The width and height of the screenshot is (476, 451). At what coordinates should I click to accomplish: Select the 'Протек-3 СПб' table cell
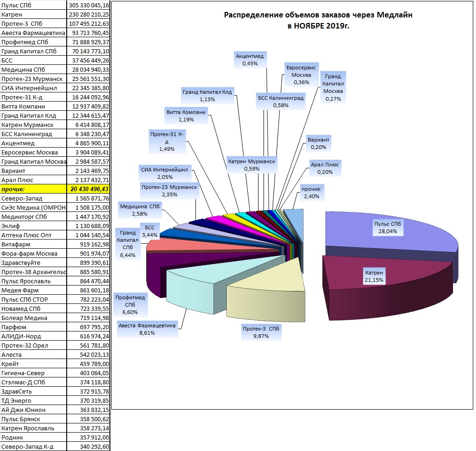pos(33,23)
